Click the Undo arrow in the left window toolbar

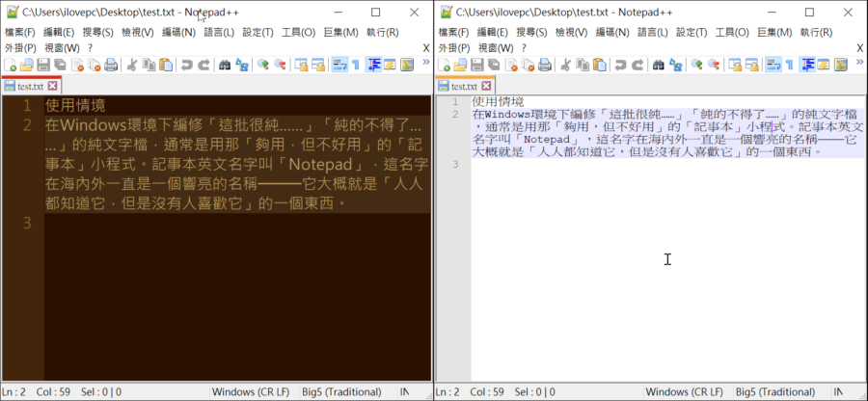(x=186, y=66)
